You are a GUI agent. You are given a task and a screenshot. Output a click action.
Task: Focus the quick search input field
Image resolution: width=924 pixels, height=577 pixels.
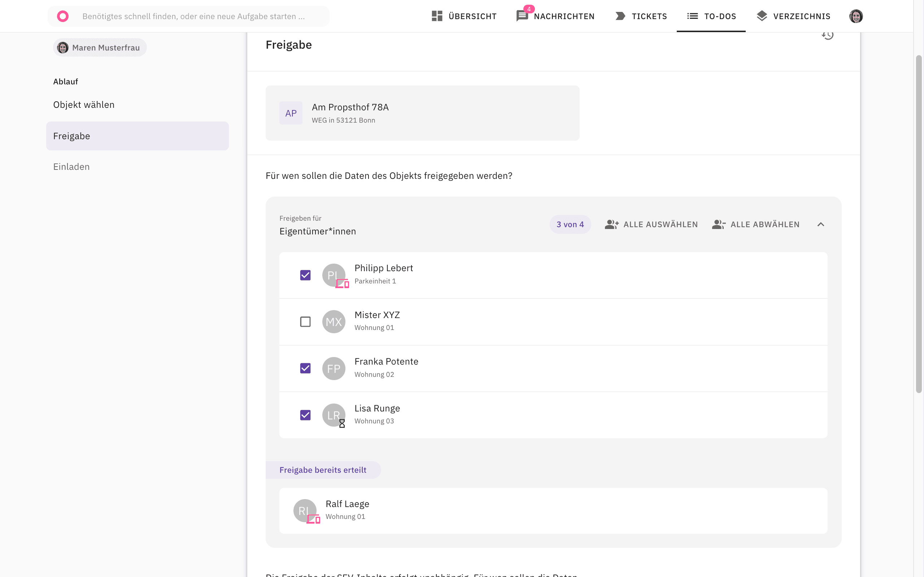[x=193, y=17]
